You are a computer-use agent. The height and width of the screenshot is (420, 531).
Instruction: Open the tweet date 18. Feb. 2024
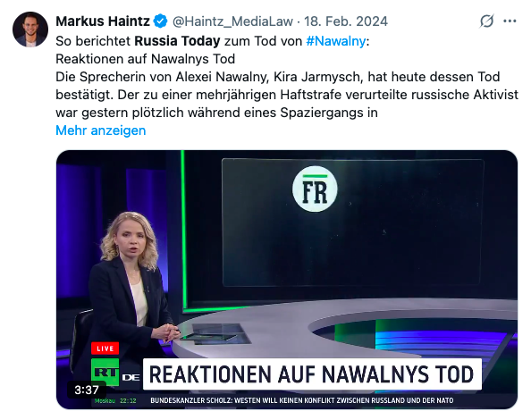346,21
